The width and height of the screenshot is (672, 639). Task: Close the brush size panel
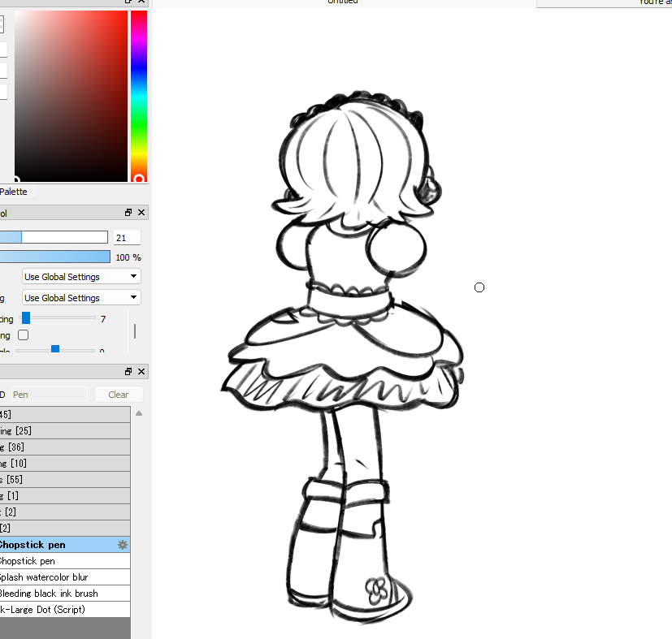(141, 213)
